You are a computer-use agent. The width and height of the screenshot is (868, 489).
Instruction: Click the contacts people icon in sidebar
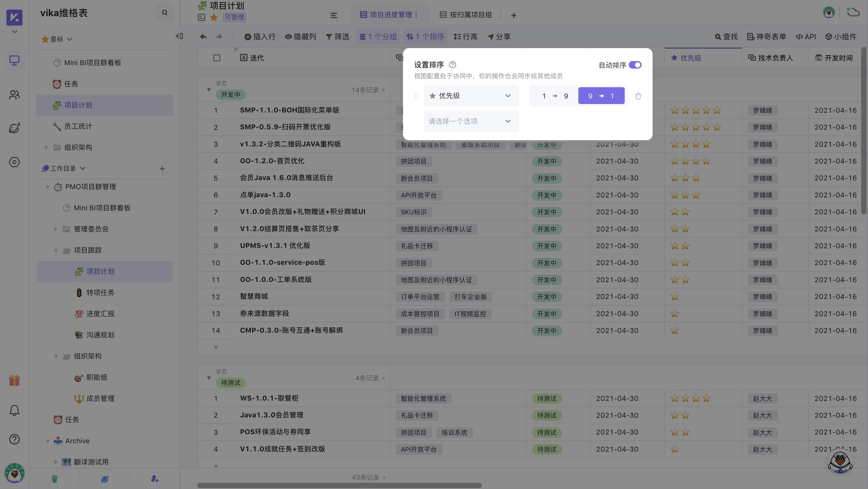click(x=14, y=95)
